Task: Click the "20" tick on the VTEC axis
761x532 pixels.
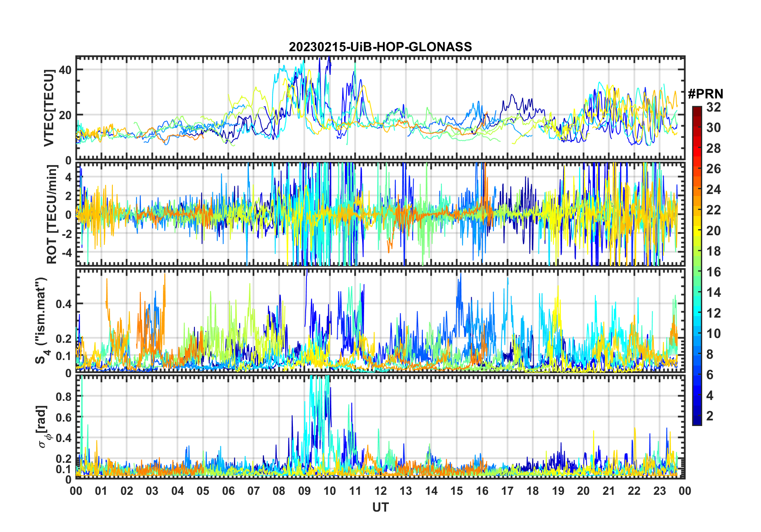Action: (65, 115)
